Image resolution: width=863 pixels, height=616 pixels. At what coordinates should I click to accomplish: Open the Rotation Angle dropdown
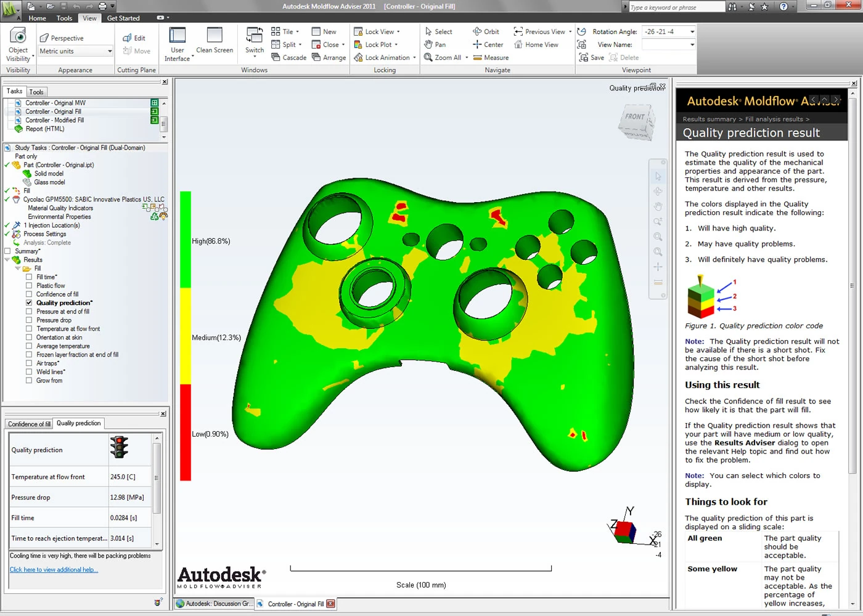[692, 31]
